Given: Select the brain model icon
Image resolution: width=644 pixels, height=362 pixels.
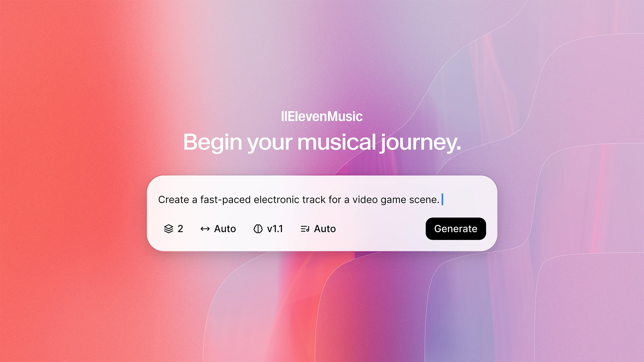Looking at the screenshot, I should (258, 229).
